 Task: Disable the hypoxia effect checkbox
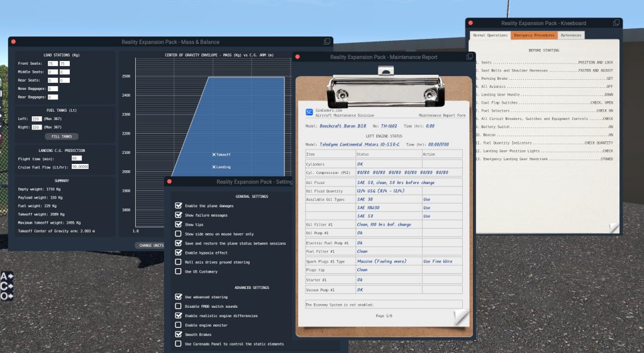point(179,253)
